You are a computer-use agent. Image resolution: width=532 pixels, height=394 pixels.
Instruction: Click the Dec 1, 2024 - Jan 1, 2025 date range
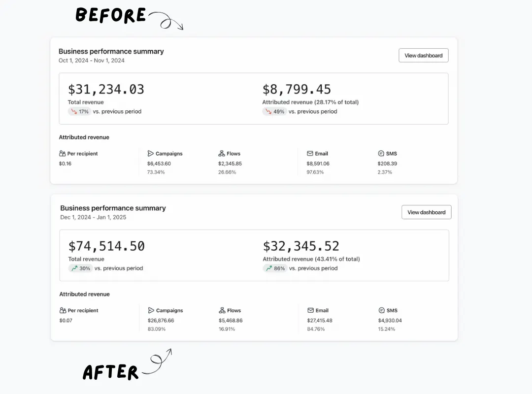coord(93,217)
